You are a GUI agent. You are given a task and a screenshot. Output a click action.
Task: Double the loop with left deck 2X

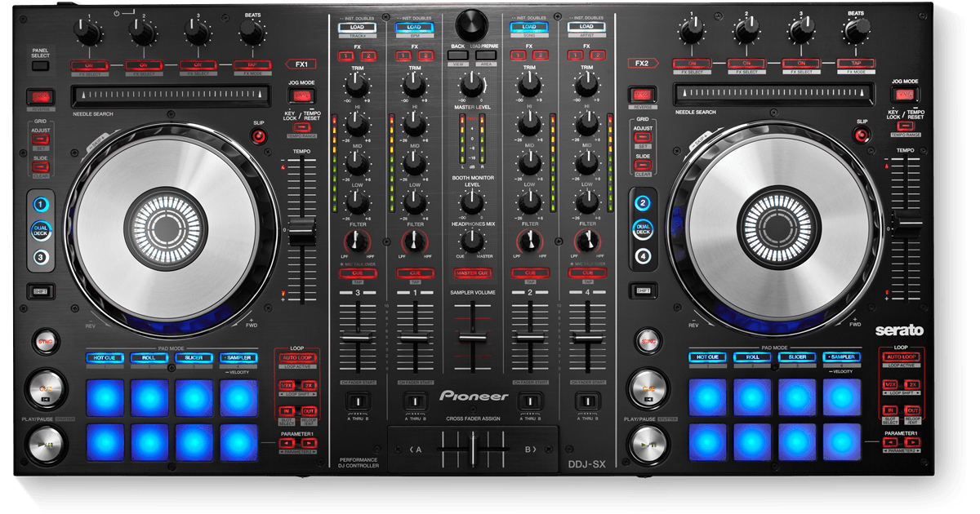309,384
